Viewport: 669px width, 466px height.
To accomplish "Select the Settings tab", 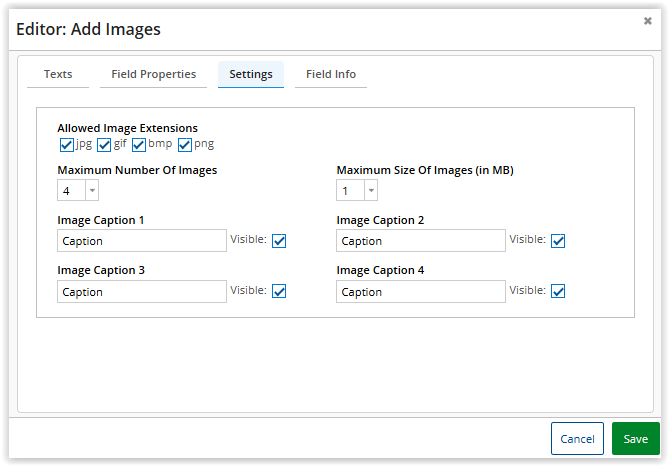I will [x=251, y=74].
